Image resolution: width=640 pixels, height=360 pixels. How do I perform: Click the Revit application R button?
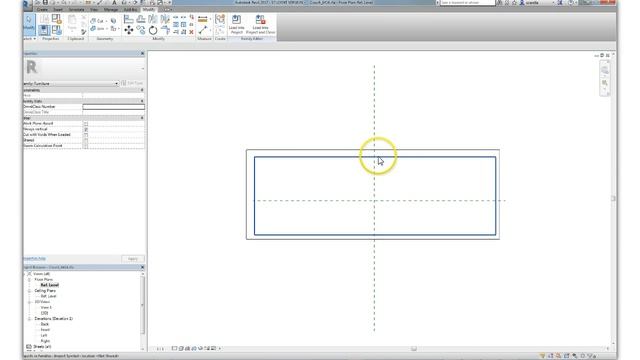click(27, 5)
